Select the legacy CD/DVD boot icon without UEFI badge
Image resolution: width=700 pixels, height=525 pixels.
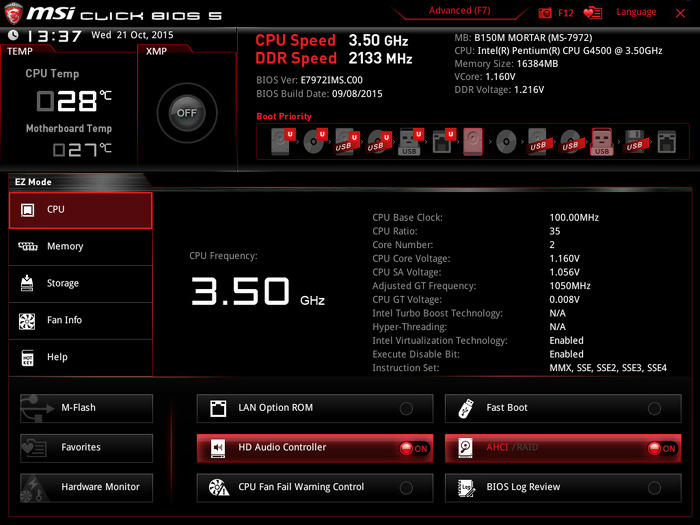coord(506,142)
